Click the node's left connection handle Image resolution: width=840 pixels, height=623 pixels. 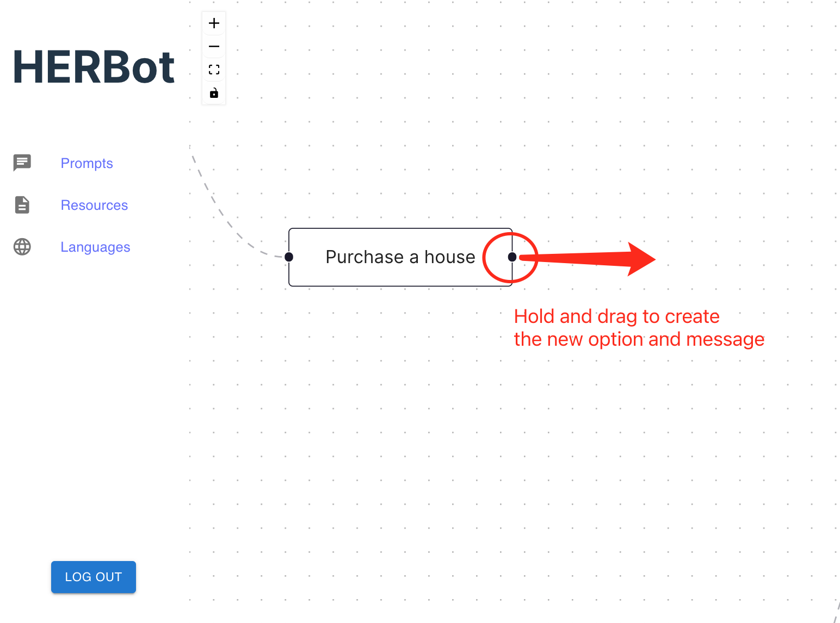click(x=289, y=257)
